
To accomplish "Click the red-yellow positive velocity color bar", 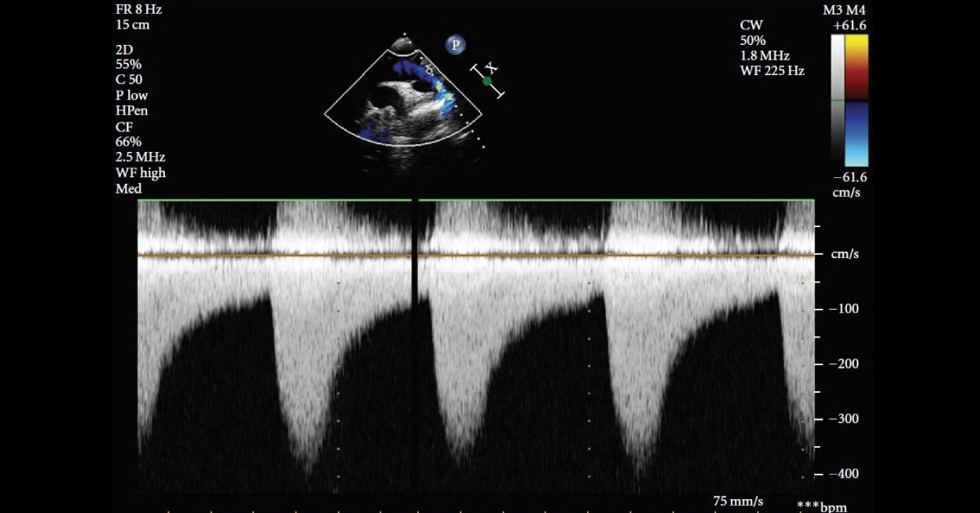I will click(x=857, y=68).
